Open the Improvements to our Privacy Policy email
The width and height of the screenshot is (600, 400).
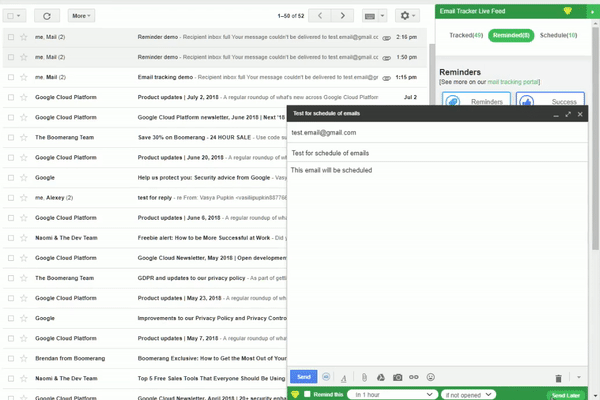145,318
